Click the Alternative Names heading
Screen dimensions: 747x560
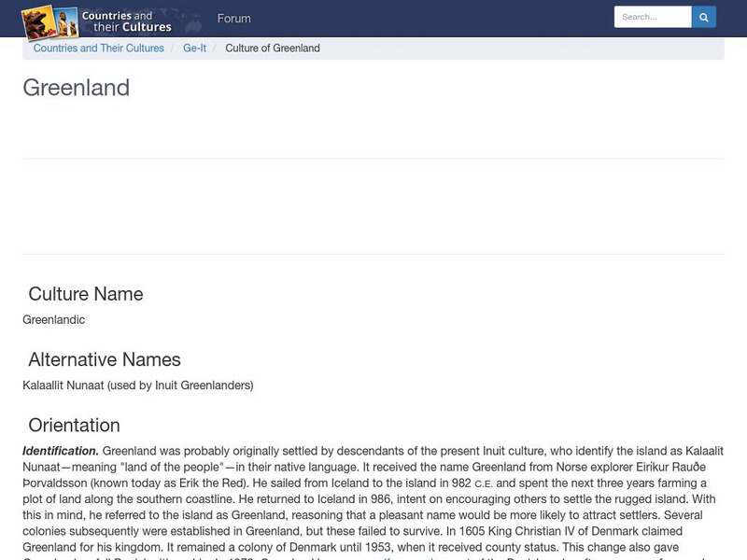(x=105, y=359)
